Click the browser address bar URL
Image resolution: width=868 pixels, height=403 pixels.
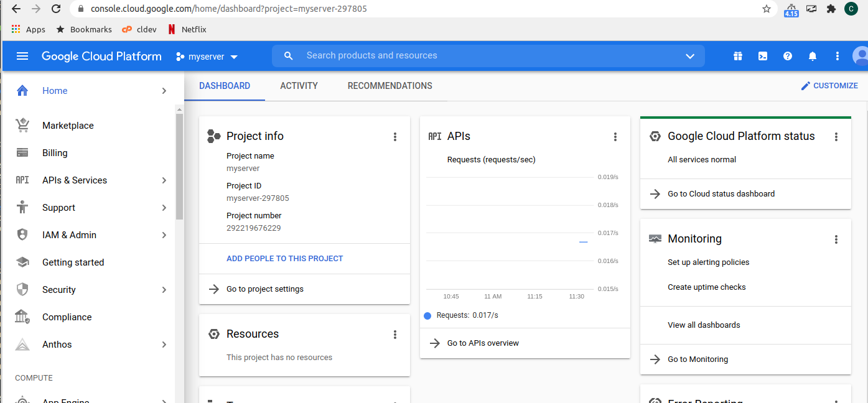point(228,9)
